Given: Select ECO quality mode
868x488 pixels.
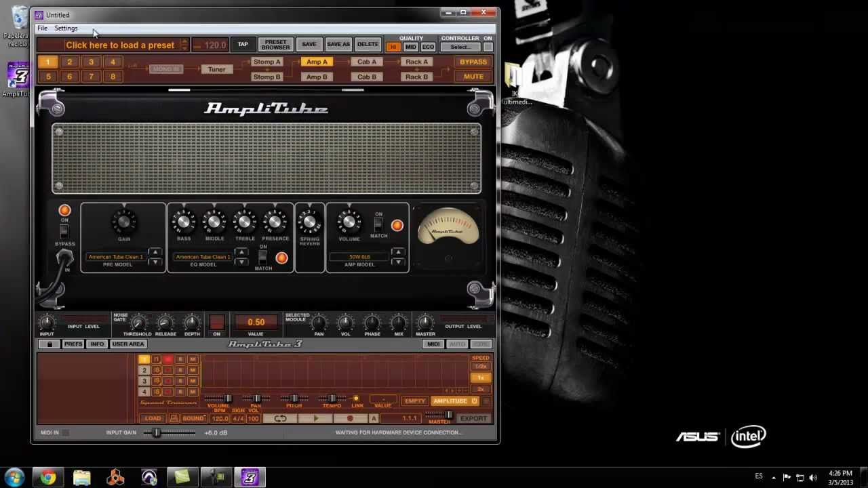Looking at the screenshot, I should (x=428, y=47).
